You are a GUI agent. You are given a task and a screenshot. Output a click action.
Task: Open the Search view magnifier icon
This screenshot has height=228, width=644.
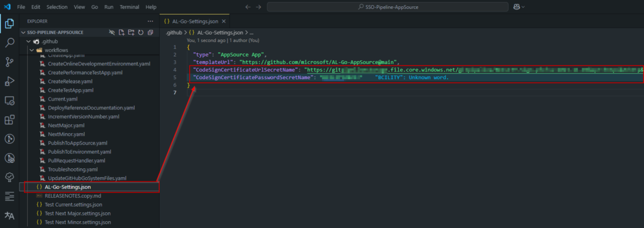click(x=9, y=43)
